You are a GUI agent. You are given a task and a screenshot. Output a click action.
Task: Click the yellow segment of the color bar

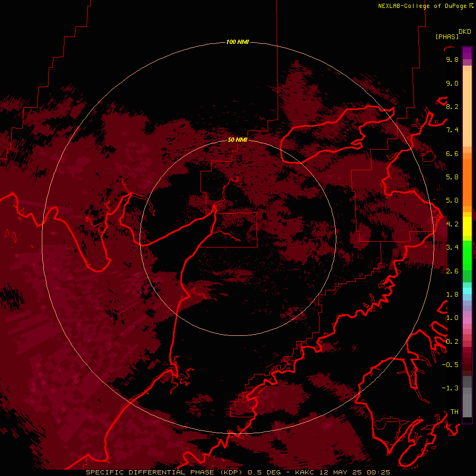click(467, 226)
